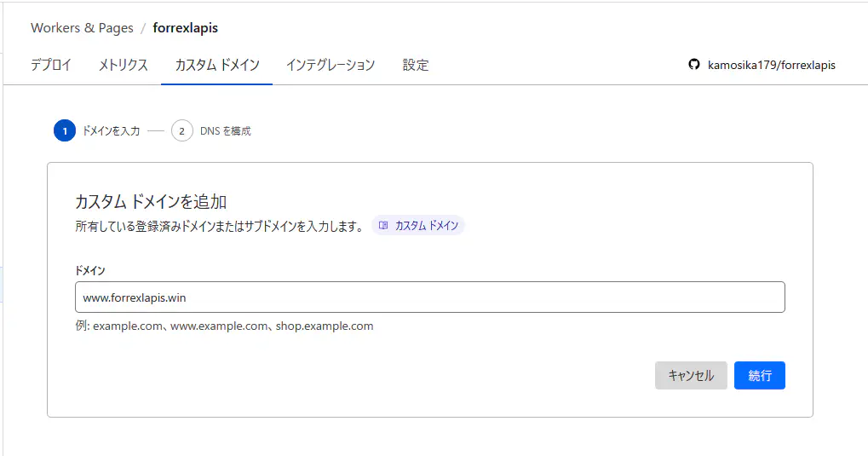Click the step 2 circle indicator

[181, 131]
